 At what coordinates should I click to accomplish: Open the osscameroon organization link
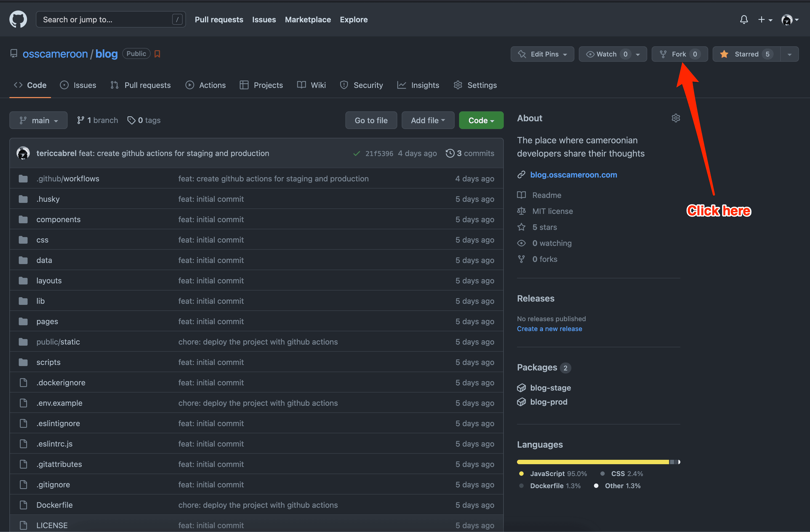(x=55, y=54)
